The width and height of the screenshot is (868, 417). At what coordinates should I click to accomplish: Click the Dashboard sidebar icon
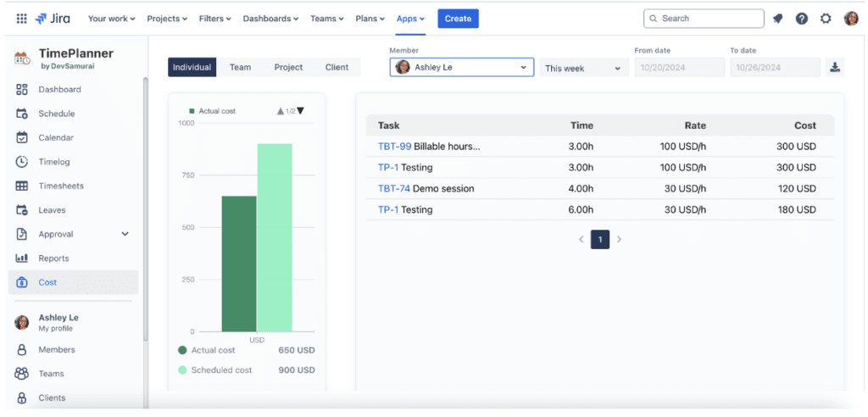[x=21, y=89]
